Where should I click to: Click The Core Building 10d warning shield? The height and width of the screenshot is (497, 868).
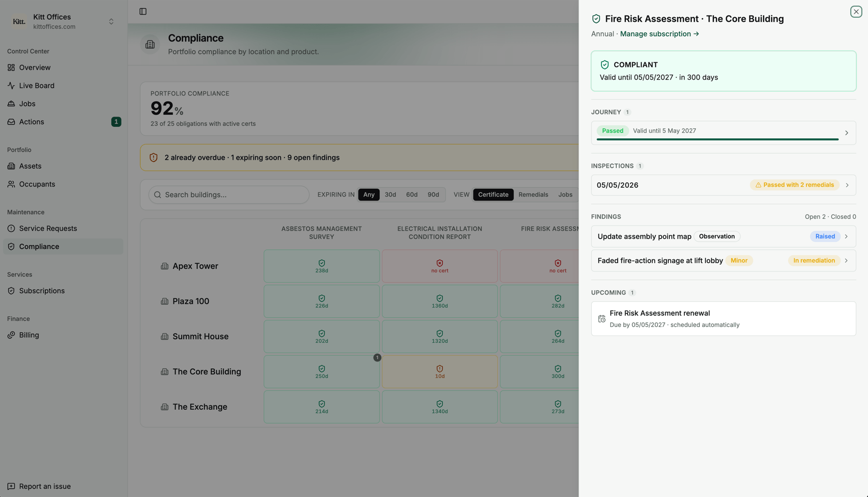click(440, 369)
